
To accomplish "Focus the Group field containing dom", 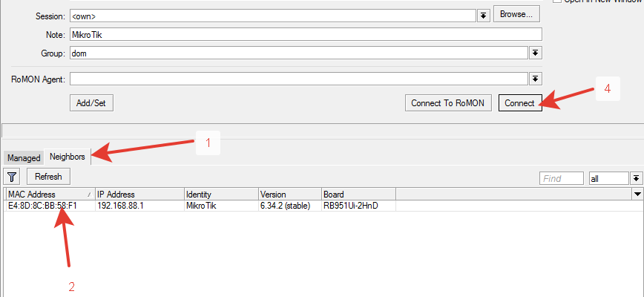I will (x=298, y=53).
